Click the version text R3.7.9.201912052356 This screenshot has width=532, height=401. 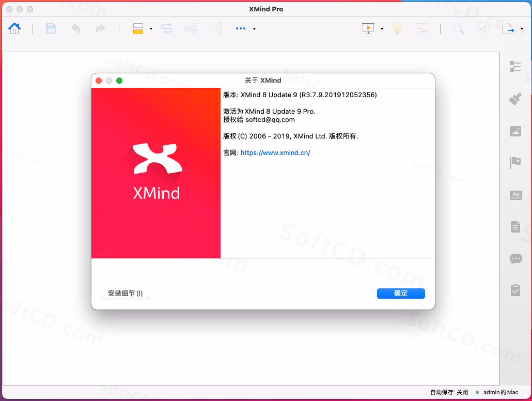tap(338, 95)
